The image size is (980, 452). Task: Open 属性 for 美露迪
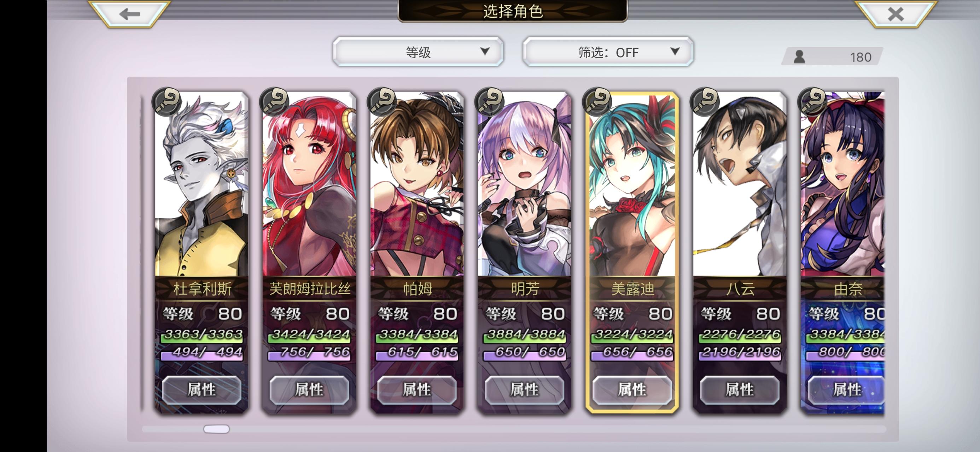(632, 389)
